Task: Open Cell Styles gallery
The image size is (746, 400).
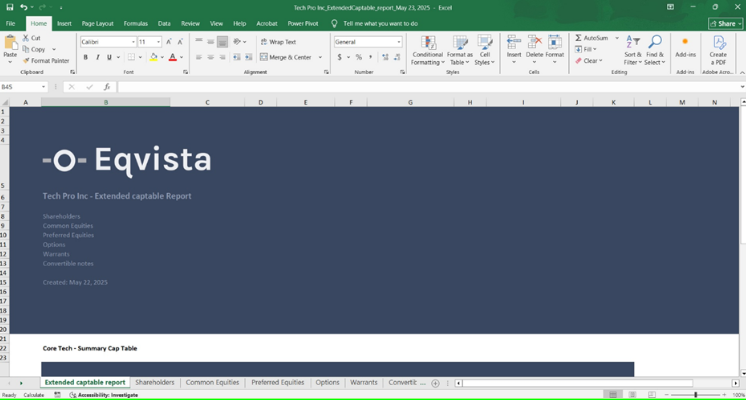Action: point(485,50)
